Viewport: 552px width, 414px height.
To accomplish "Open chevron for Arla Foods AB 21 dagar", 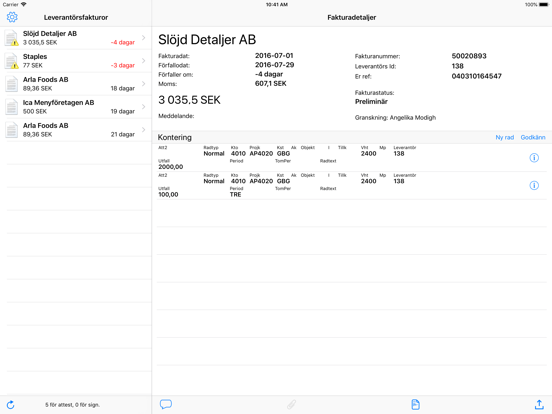I will pos(144,130).
